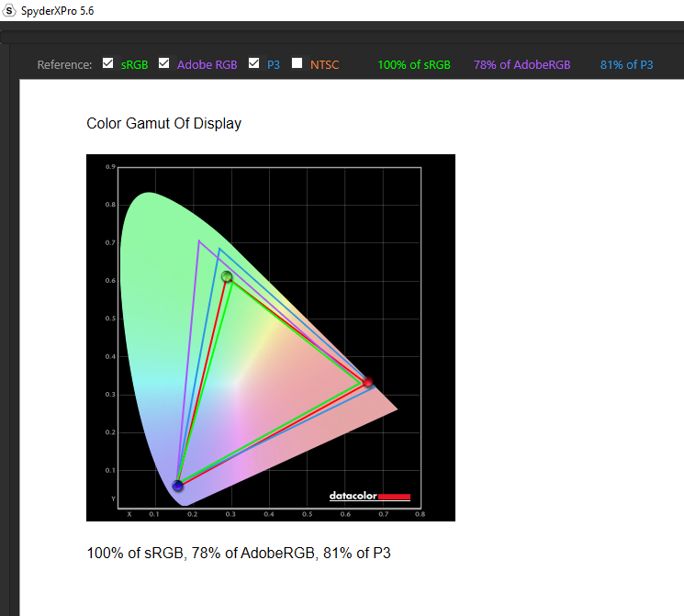Image resolution: width=684 pixels, height=616 pixels.
Task: Uncheck the Adobe RGB reference checkbox
Action: [164, 63]
